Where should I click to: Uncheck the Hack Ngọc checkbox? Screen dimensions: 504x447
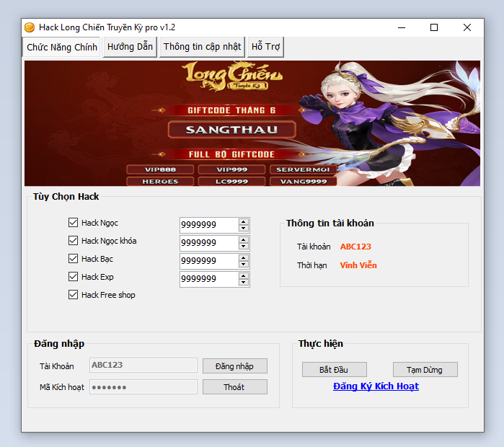pos(73,223)
